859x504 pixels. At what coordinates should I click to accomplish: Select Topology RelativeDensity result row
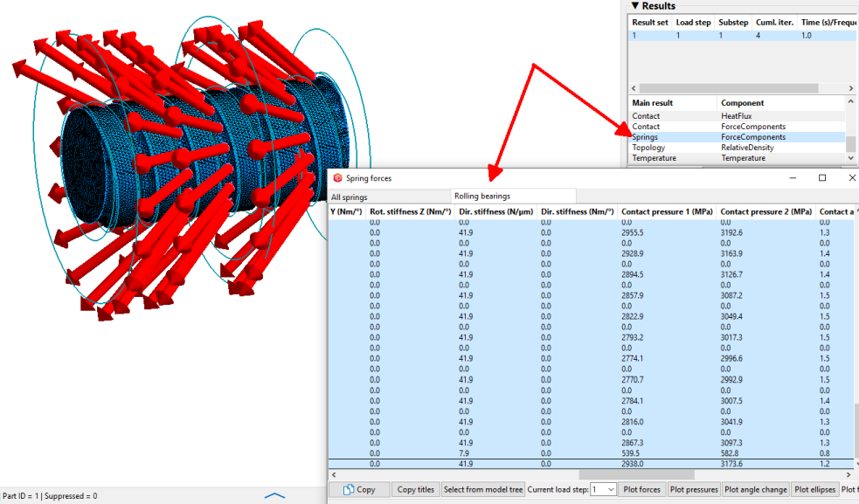(x=738, y=148)
